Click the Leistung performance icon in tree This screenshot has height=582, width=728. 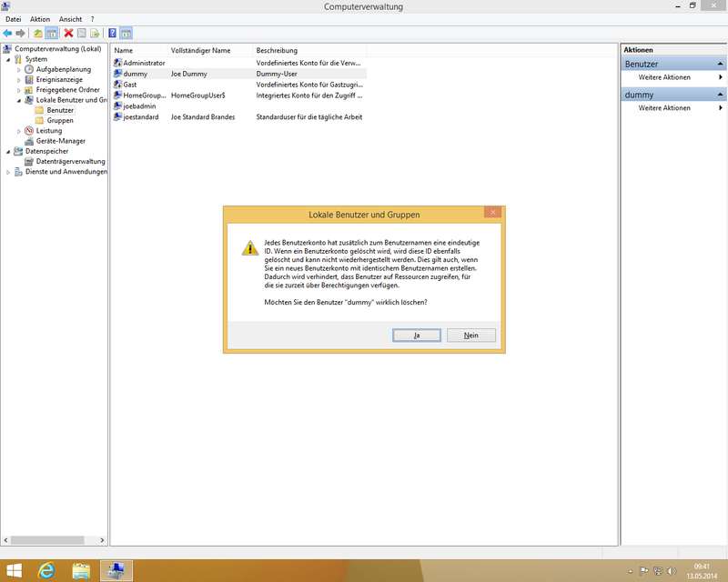29,130
